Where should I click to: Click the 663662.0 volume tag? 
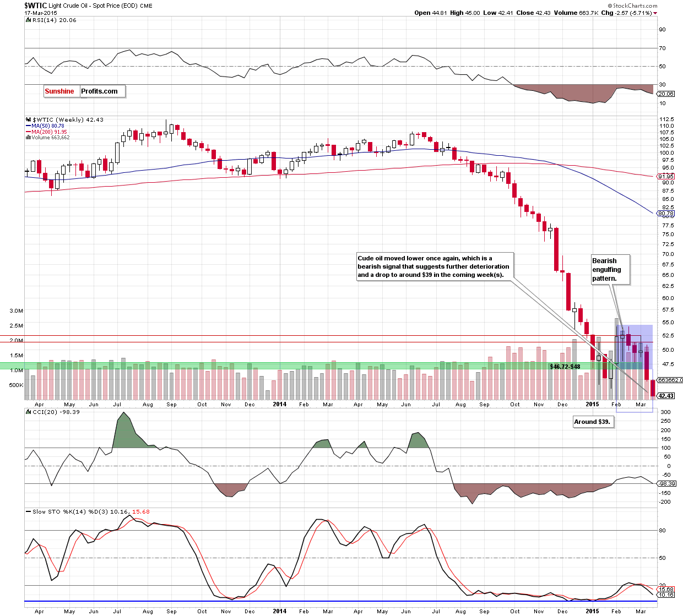point(670,380)
